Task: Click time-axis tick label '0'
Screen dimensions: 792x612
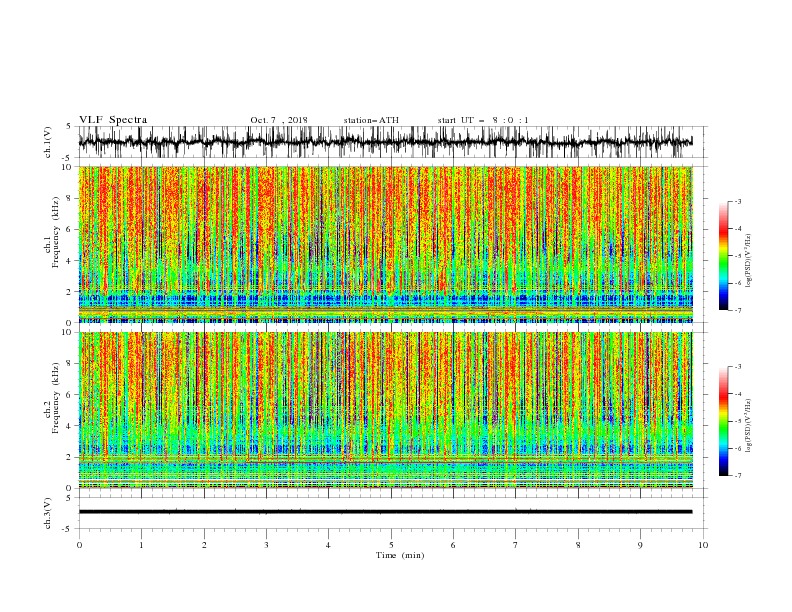Action: click(79, 545)
